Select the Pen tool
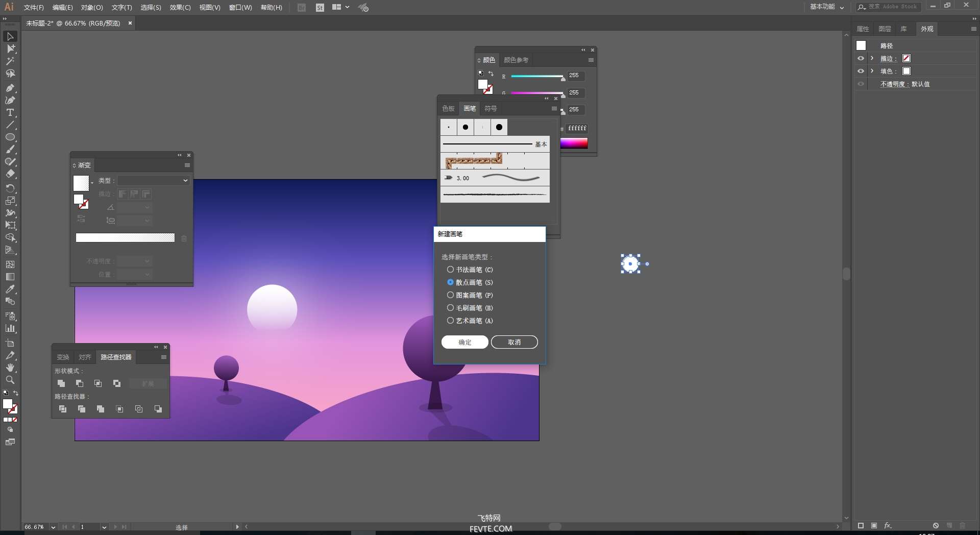 click(10, 88)
